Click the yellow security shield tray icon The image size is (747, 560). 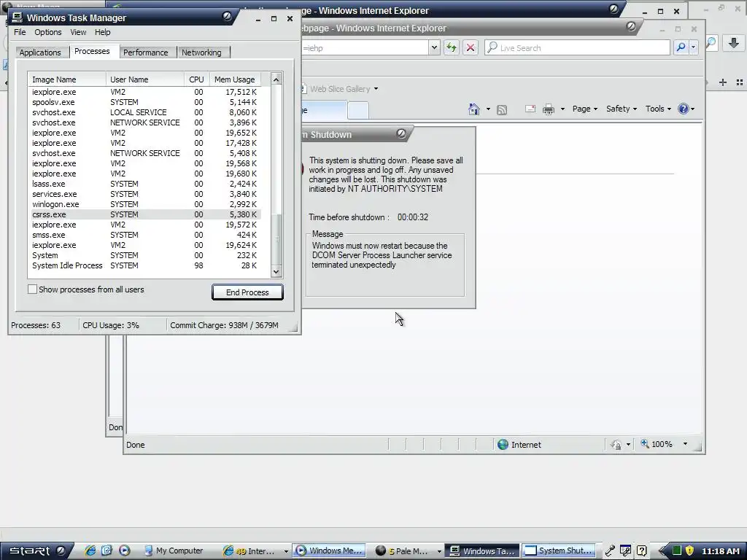click(689, 551)
